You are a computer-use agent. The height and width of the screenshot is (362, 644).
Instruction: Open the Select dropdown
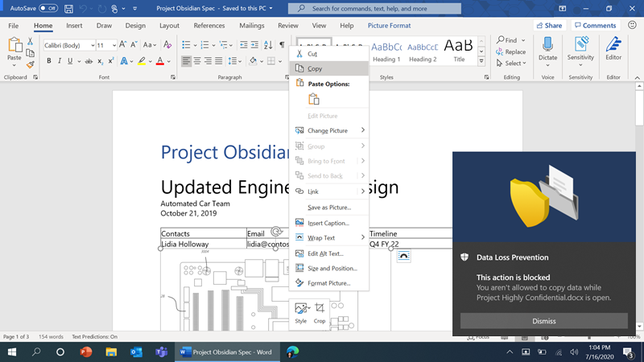tap(511, 64)
